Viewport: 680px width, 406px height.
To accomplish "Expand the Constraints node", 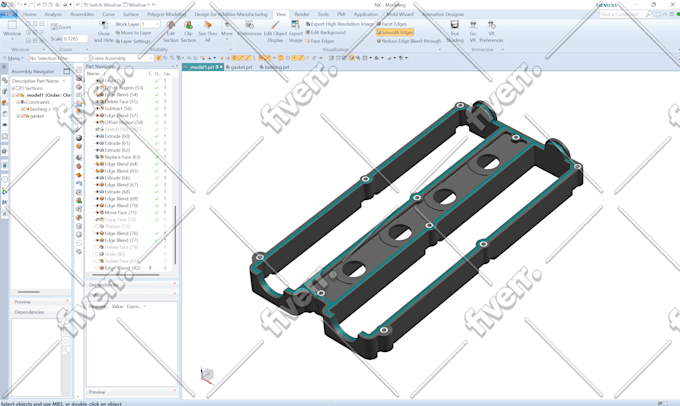I will [x=18, y=102].
